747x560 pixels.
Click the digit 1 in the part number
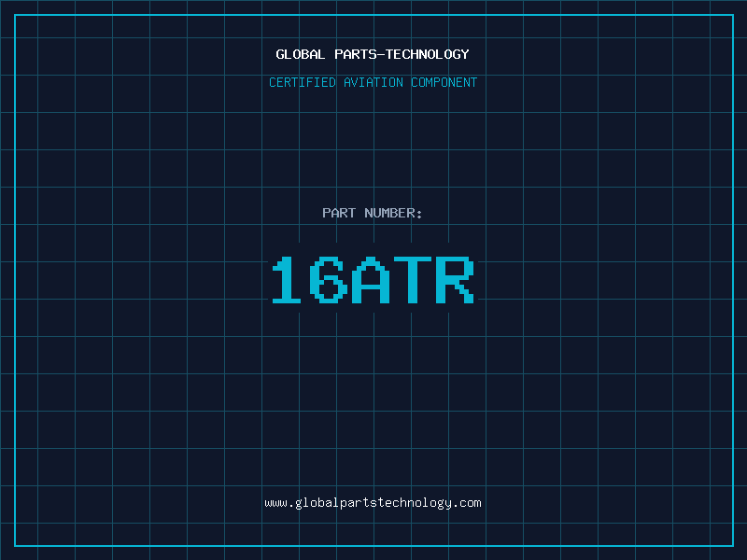tap(288, 281)
